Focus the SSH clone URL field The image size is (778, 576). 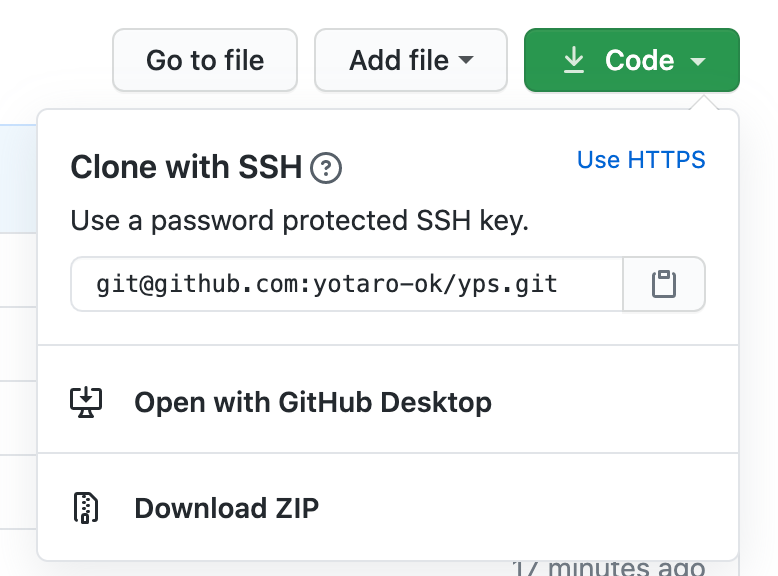[x=347, y=285]
